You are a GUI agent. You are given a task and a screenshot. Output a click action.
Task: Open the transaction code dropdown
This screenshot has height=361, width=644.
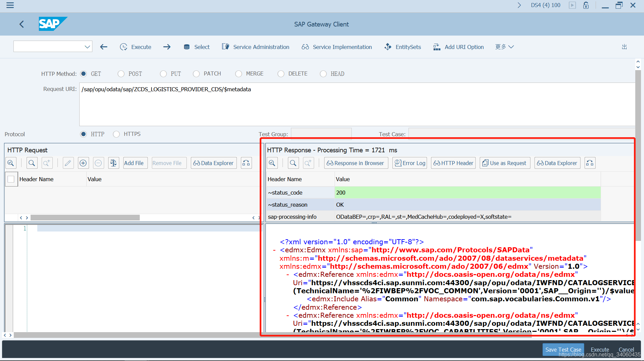pos(87,46)
